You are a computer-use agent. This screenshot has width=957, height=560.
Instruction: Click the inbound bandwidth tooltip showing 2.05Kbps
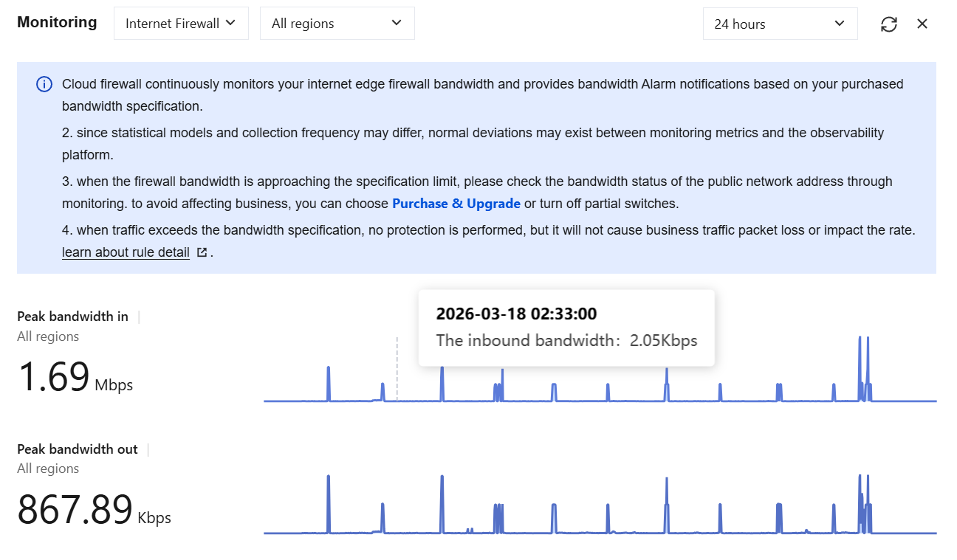[566, 328]
